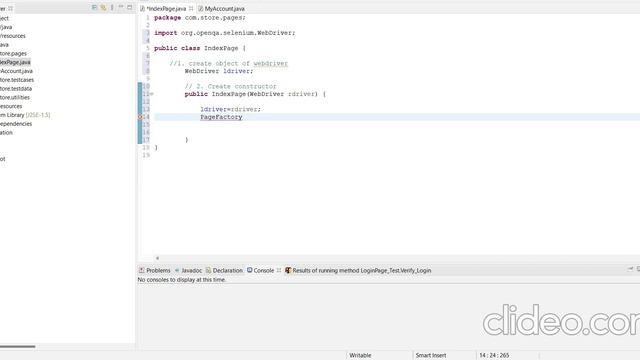
Task: Click the Problems tab icon
Action: (x=142, y=270)
